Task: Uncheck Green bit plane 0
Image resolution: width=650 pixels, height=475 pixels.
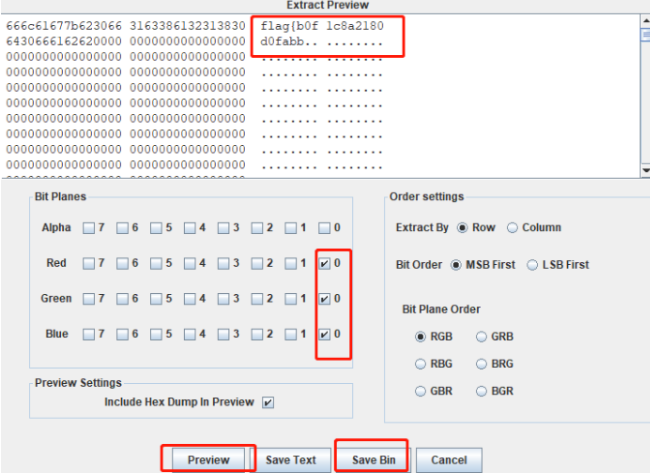Action: click(324, 298)
